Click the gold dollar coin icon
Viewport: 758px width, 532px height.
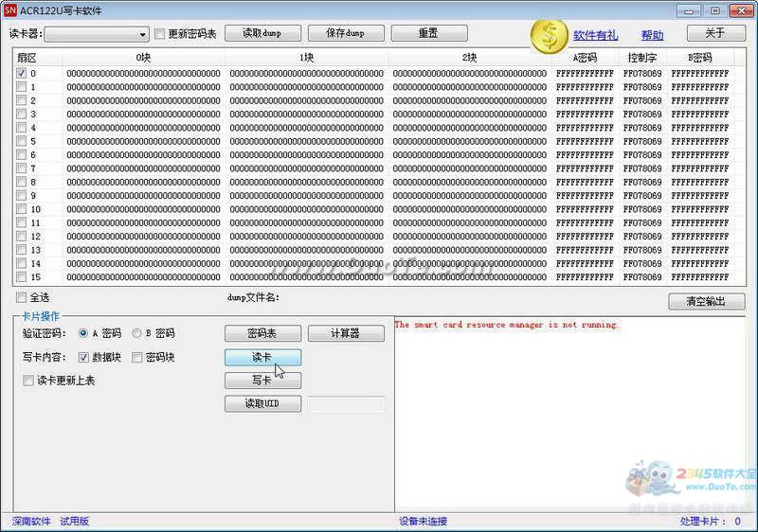pyautogui.click(x=549, y=36)
